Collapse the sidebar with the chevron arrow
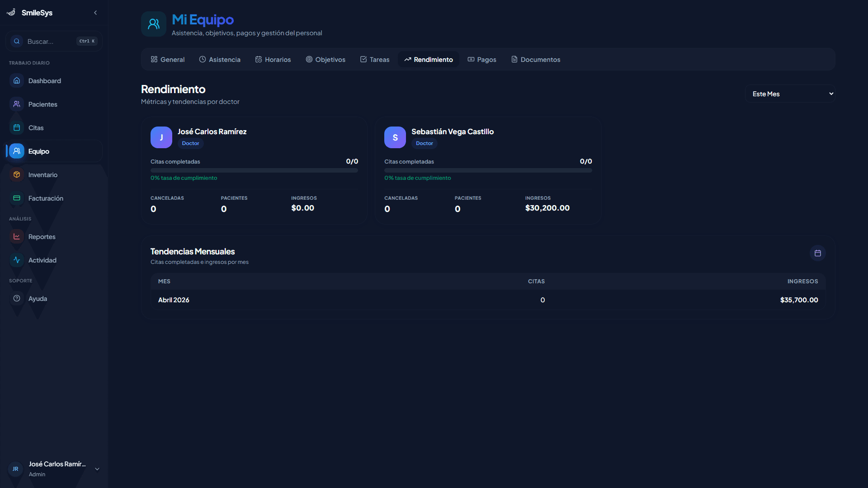The width and height of the screenshot is (868, 488). [95, 13]
